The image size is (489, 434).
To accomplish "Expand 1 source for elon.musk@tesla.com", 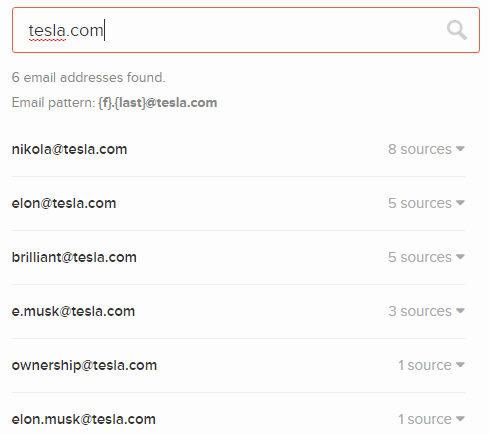I will [x=431, y=419].
